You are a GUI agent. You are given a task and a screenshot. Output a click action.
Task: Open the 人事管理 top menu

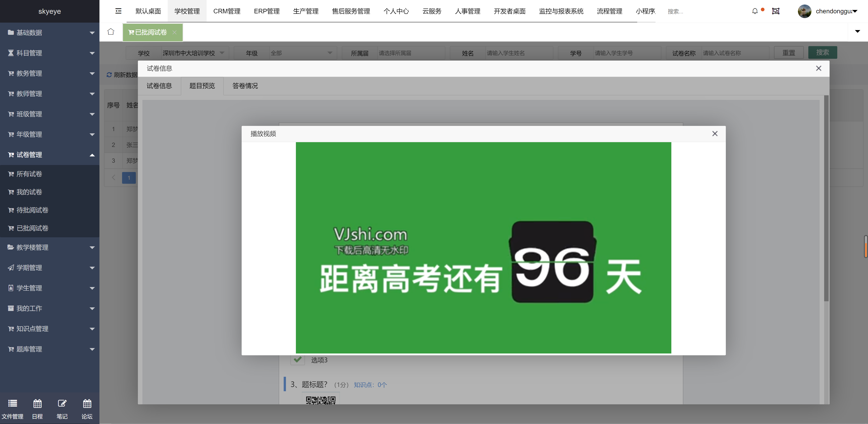tap(467, 11)
